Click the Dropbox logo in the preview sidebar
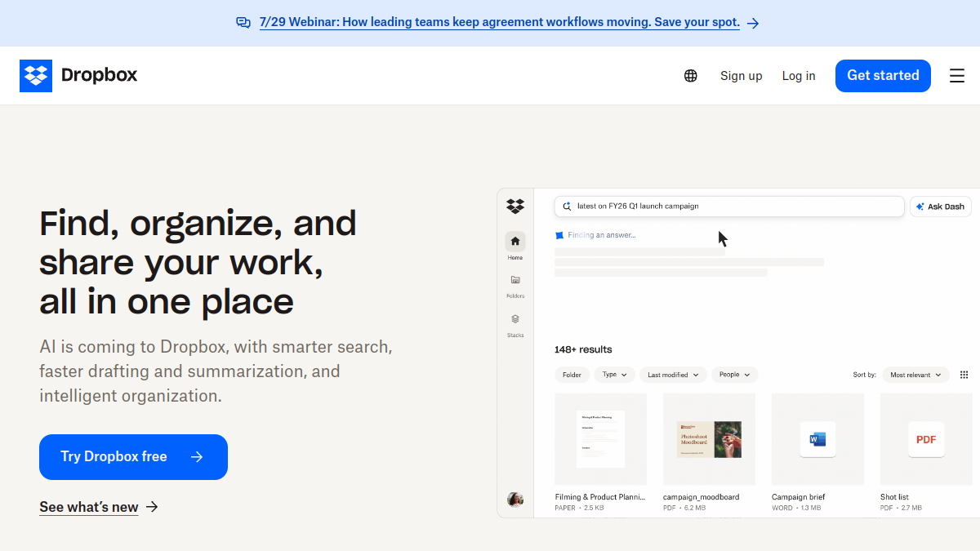Image resolution: width=980 pixels, height=551 pixels. [515, 207]
